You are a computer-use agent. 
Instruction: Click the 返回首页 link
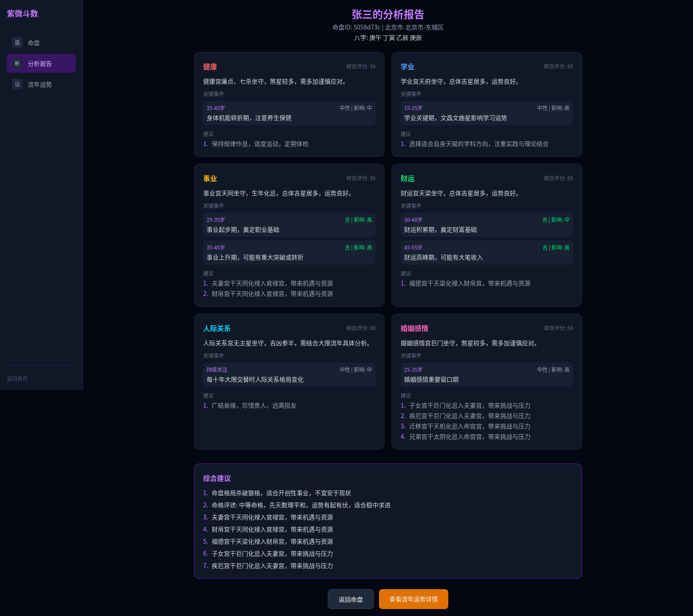[x=17, y=379]
